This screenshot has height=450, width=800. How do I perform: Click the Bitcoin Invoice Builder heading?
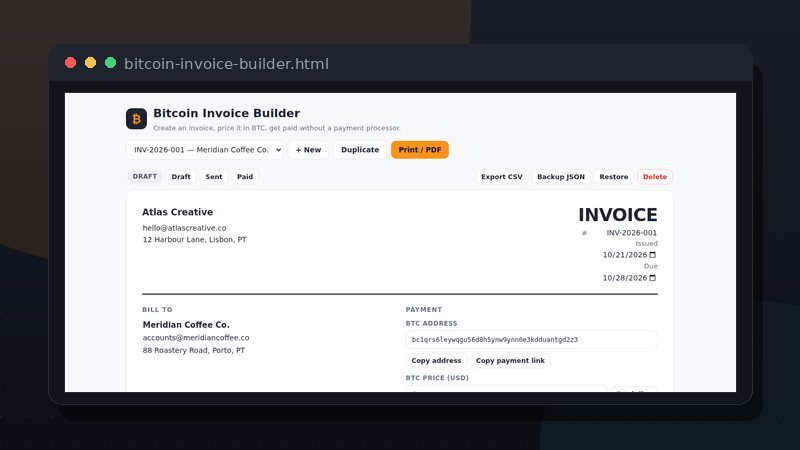(x=227, y=113)
